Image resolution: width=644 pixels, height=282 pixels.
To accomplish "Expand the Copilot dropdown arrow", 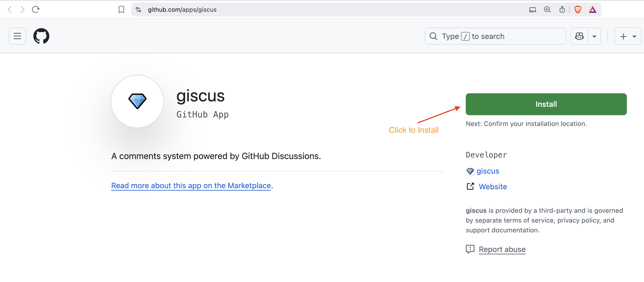I will click(594, 37).
